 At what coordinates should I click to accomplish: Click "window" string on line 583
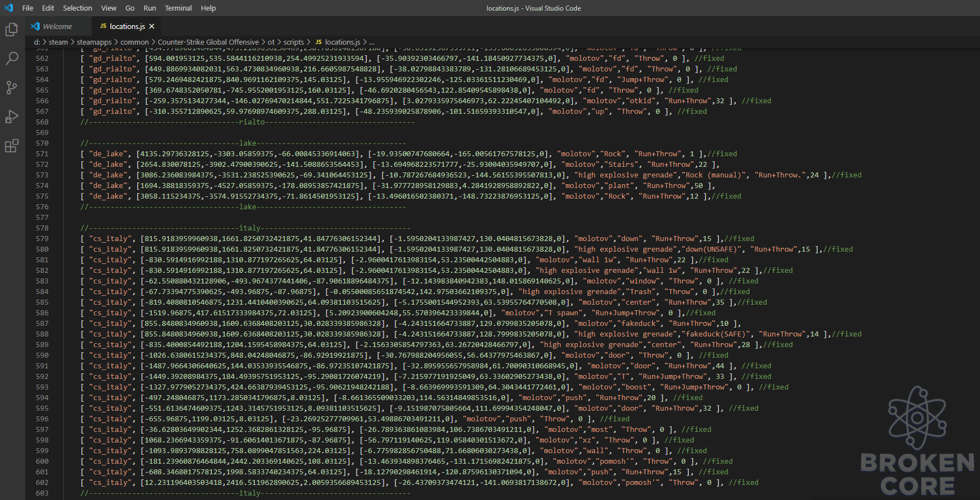[643, 281]
